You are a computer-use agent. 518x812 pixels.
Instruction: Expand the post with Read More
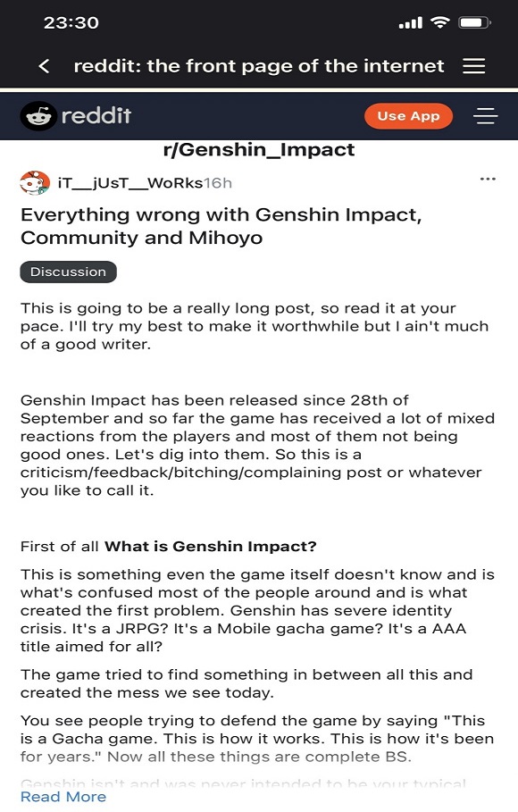[63, 797]
